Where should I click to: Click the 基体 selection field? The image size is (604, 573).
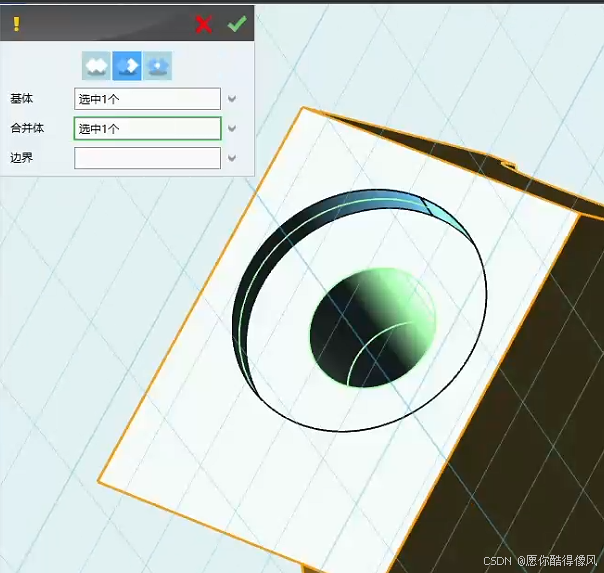[x=148, y=99]
